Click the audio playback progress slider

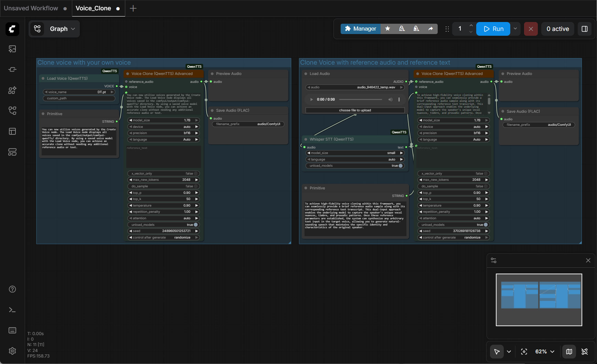(x=360, y=100)
